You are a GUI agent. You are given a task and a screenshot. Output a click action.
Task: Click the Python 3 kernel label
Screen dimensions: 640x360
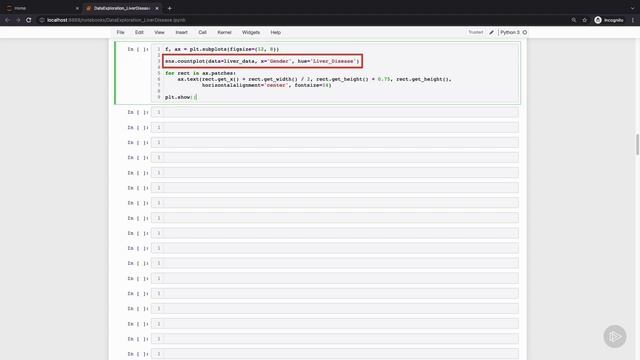[x=510, y=32]
